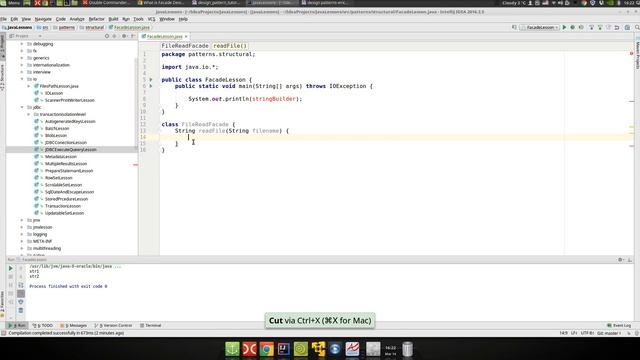Toggle tool window bars via bottom-left corner icon
Viewport: 640px width, 360px height.
(3, 333)
